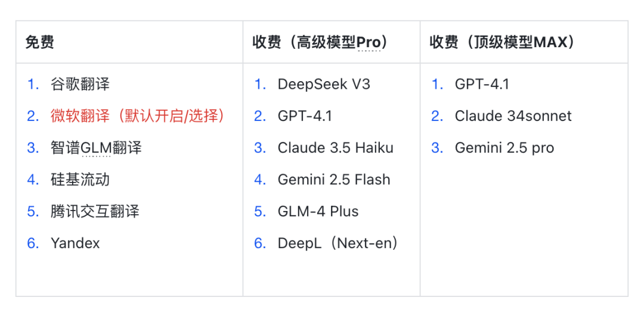Click Gemini 2.5 pro in the MAX column
This screenshot has height=316, width=644.
tap(504, 147)
